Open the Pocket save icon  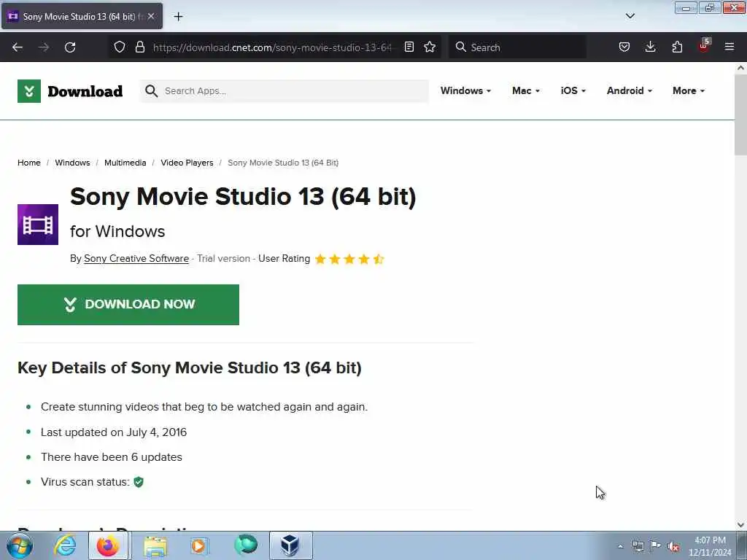click(x=624, y=47)
